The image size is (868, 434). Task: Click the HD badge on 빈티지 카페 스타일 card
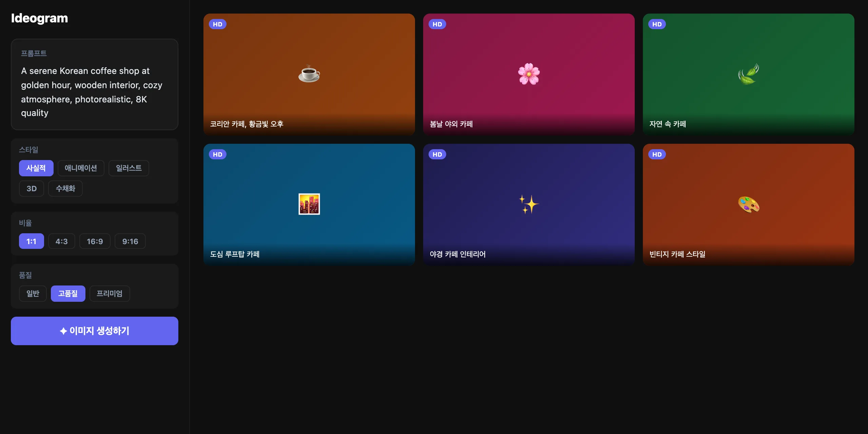657,154
